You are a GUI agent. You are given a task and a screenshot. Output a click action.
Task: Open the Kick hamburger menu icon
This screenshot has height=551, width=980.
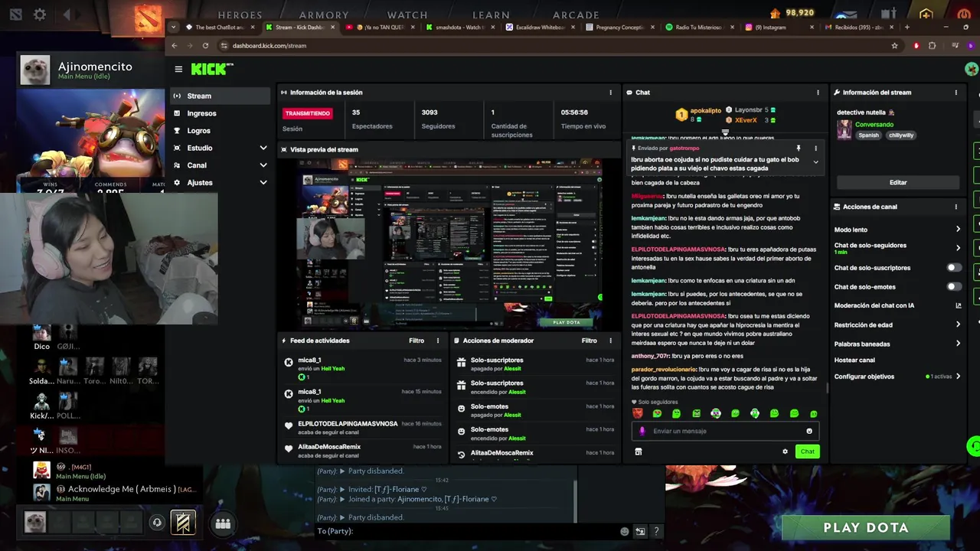[178, 69]
